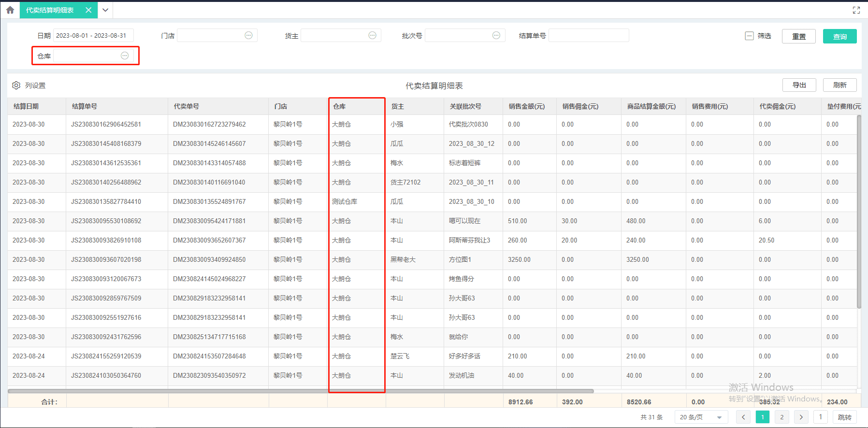Image resolution: width=868 pixels, height=428 pixels.
Task: Focus the 结算单号 input field
Action: [x=589, y=35]
